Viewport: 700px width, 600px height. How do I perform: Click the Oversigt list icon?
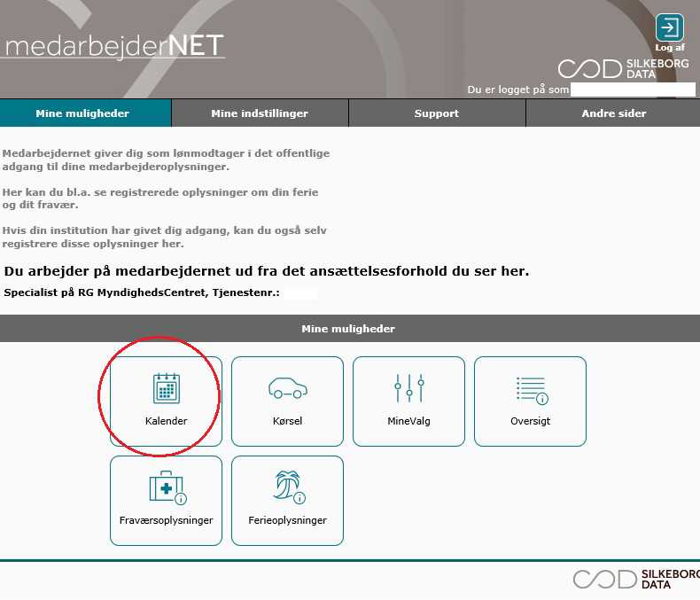point(530,388)
